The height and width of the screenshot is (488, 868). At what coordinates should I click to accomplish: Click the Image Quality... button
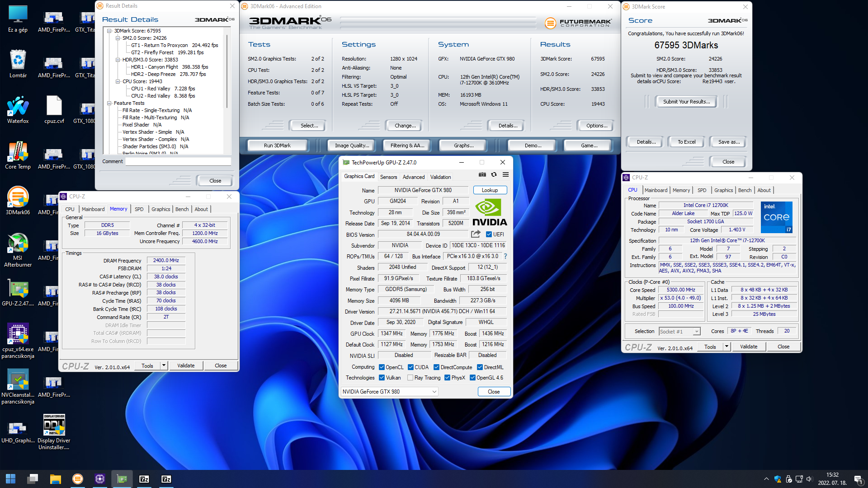352,145
